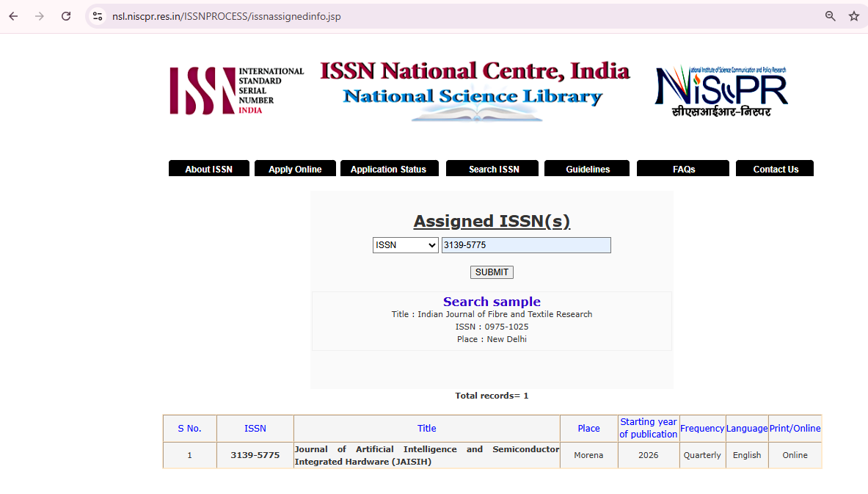Click the search field containing 3139-5775

tap(526, 244)
